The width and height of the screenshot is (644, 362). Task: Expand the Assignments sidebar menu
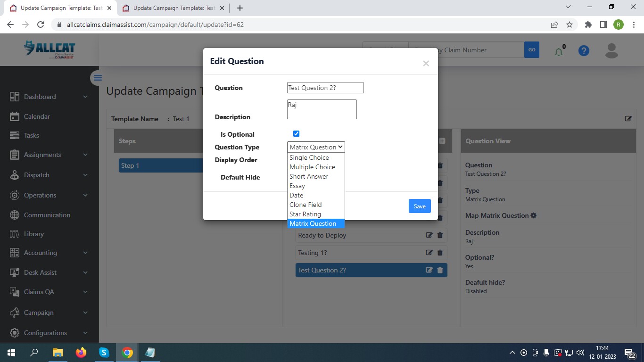50,155
